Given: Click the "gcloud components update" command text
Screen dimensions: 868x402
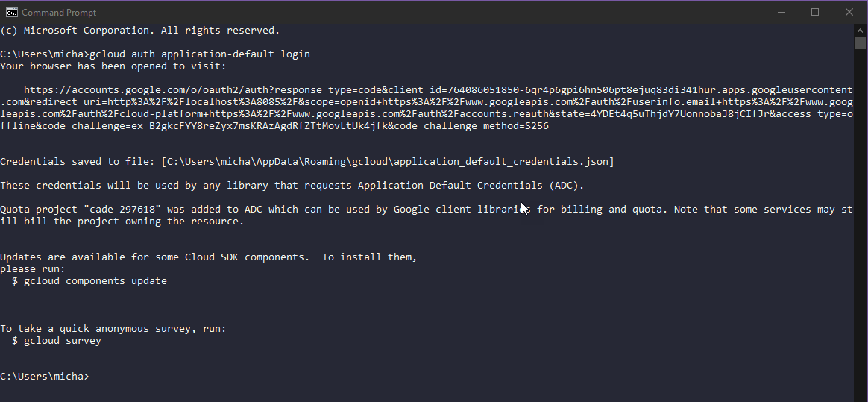Looking at the screenshot, I should coord(95,281).
